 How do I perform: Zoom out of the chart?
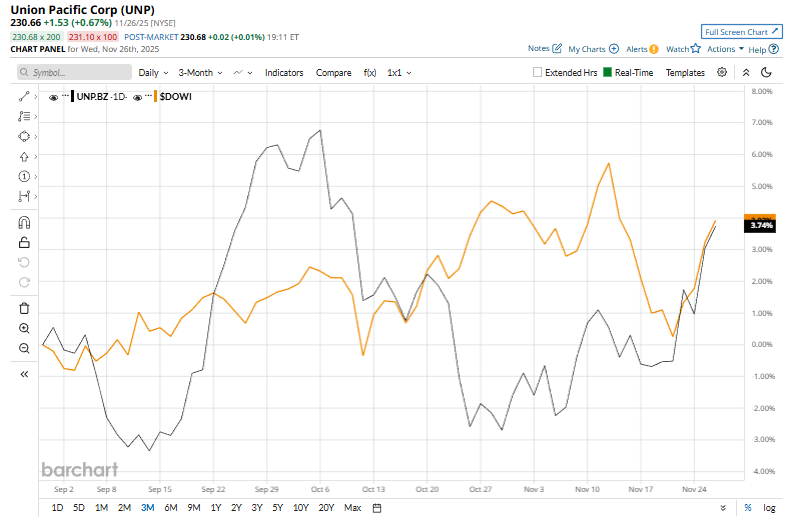click(24, 348)
